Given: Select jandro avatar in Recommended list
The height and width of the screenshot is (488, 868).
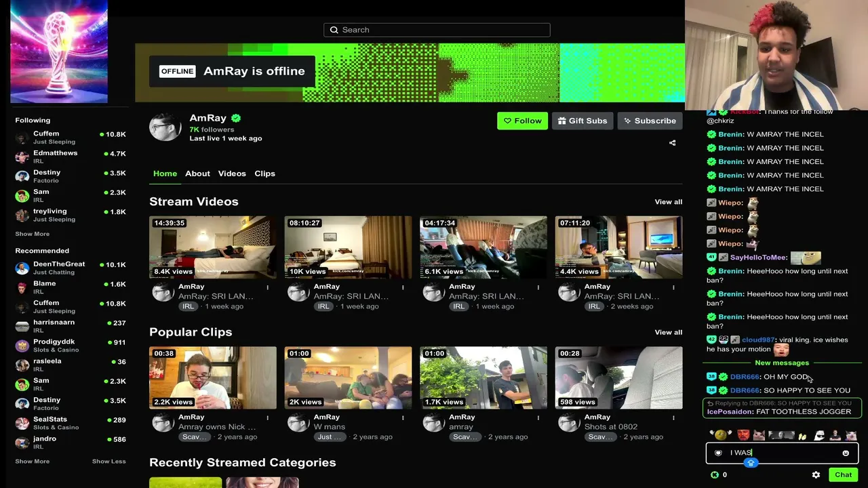Looking at the screenshot, I should tap(22, 443).
